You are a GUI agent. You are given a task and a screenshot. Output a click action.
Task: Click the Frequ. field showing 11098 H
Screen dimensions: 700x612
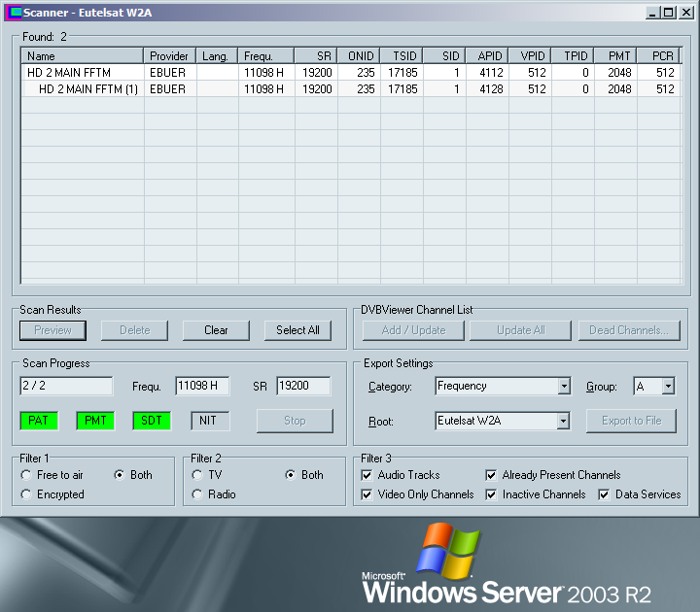click(x=202, y=386)
